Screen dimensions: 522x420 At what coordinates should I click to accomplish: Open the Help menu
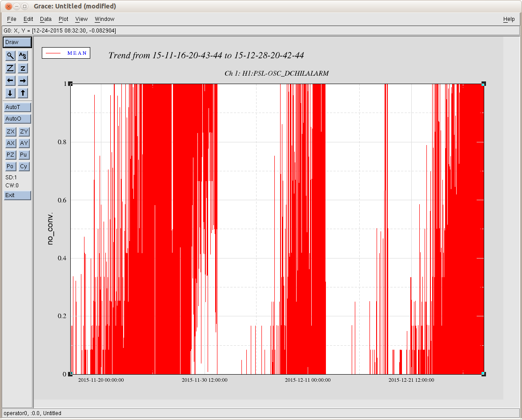[509, 19]
